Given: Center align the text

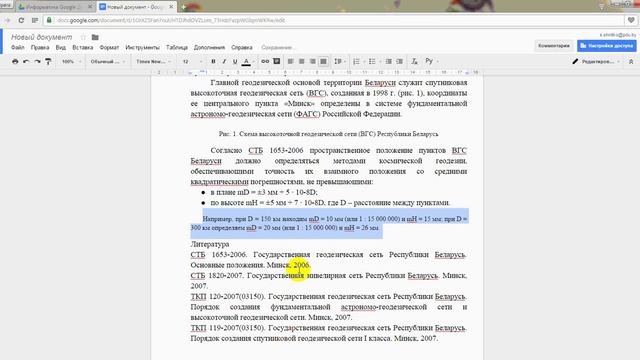Looking at the screenshot, I should point(302,62).
